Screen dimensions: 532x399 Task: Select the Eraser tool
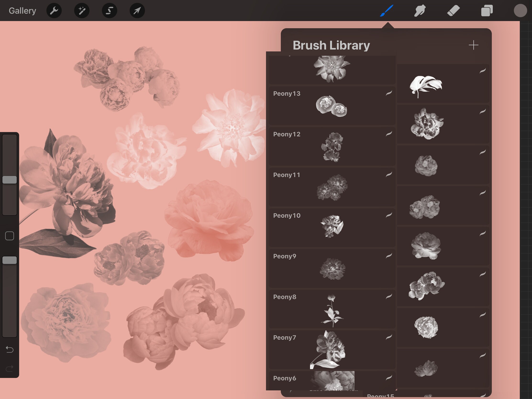(453, 11)
